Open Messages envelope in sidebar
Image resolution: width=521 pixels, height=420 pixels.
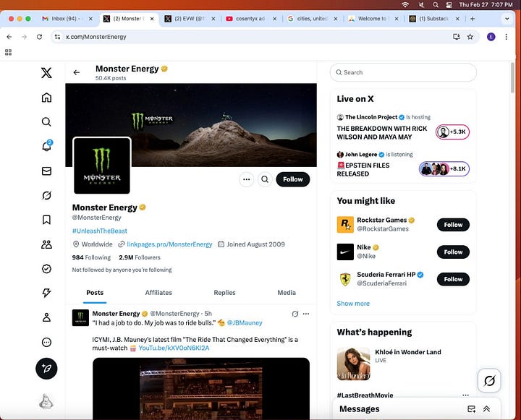tap(46, 171)
